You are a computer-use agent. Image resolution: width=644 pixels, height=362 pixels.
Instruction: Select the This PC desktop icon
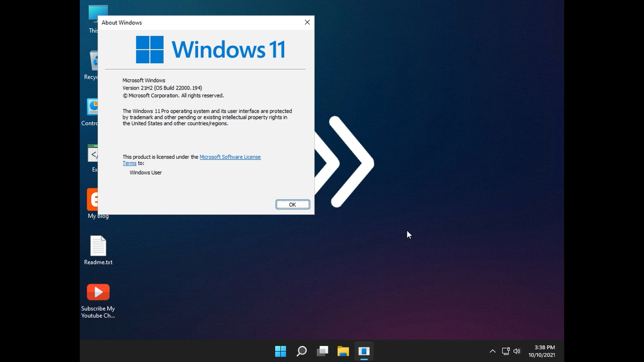pos(94,19)
